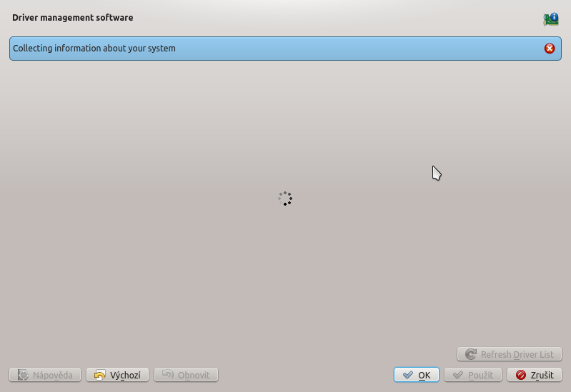Click the 'Driver management software' heading
This screenshot has height=392, width=571.
point(72,18)
